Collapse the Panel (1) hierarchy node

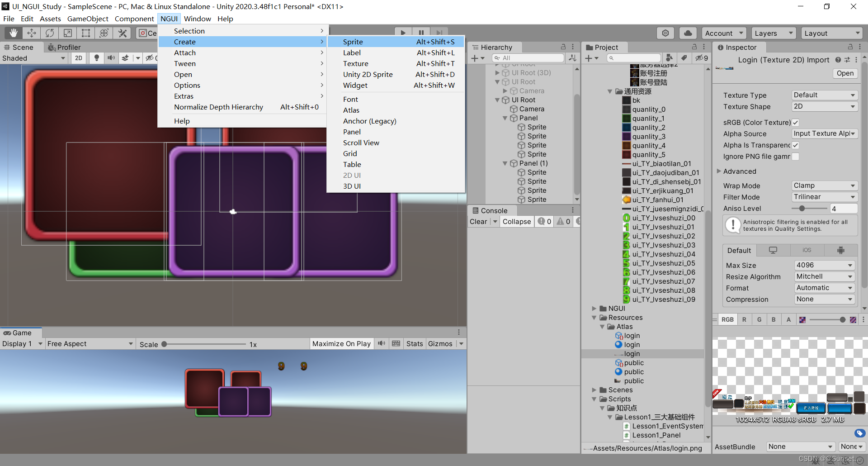pos(505,163)
